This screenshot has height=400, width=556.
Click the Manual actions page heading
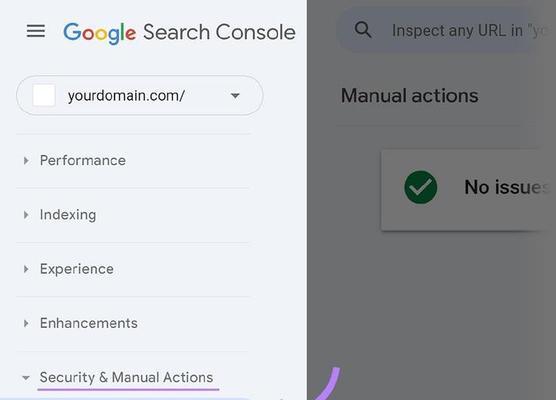pyautogui.click(x=410, y=96)
